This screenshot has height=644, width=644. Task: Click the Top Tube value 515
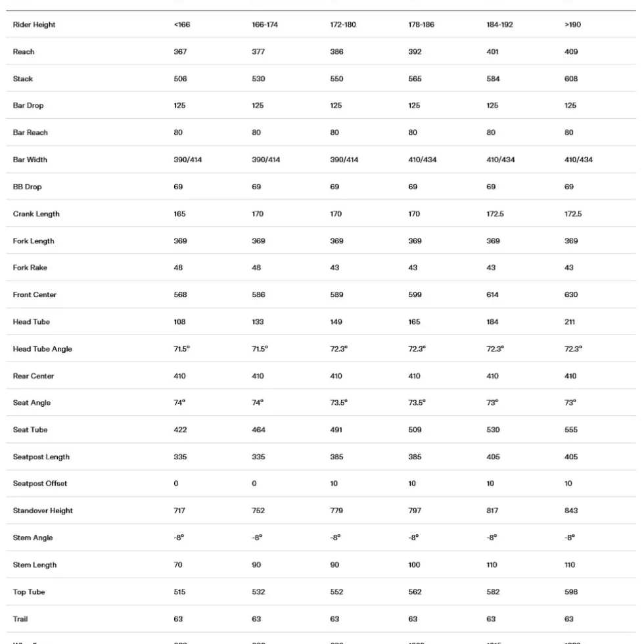(179, 592)
